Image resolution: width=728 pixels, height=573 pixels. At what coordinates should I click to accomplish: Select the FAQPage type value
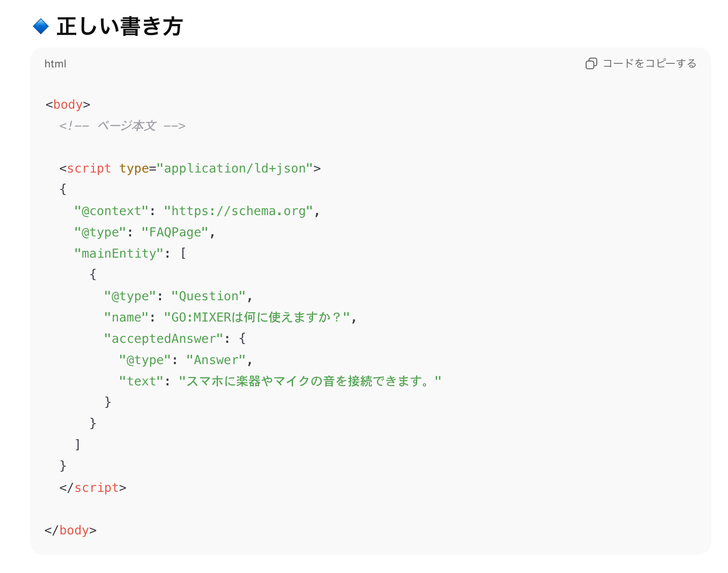177,232
